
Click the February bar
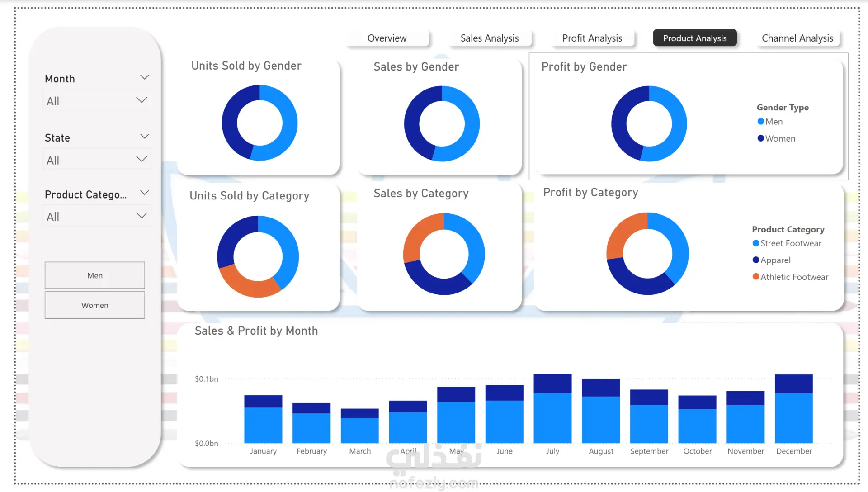(x=311, y=423)
